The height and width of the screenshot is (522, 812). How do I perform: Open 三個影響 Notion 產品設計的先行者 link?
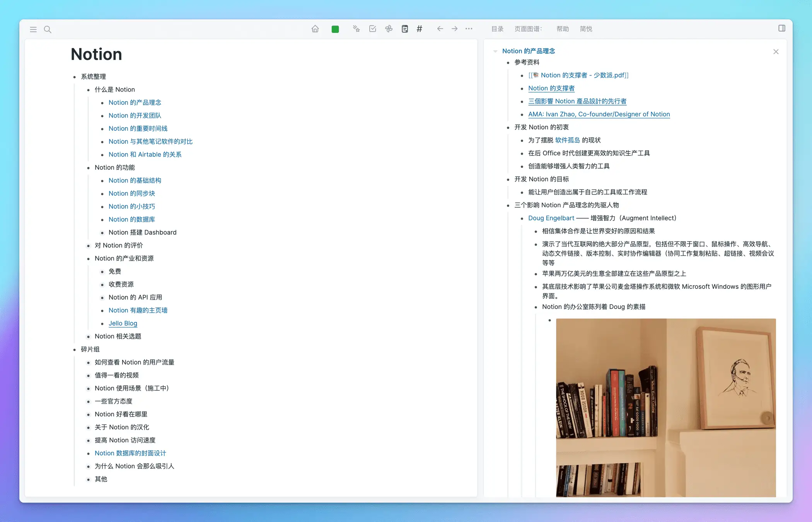577,101
